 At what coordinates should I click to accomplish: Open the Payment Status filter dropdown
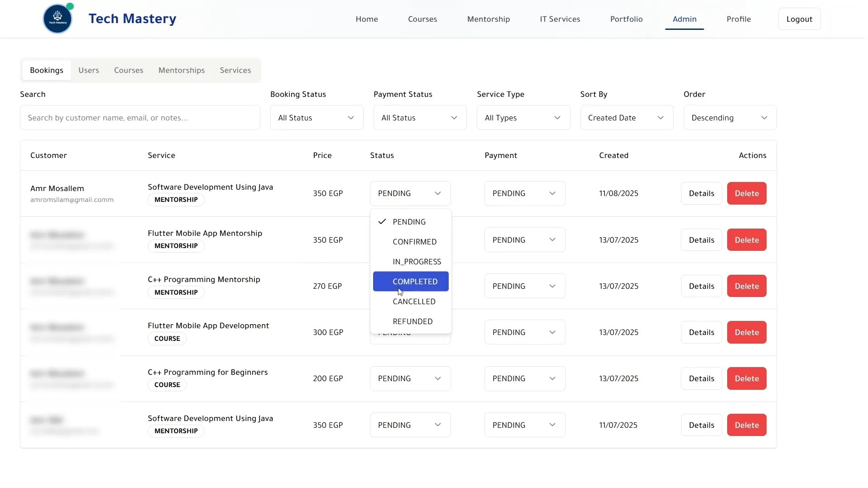coord(420,118)
